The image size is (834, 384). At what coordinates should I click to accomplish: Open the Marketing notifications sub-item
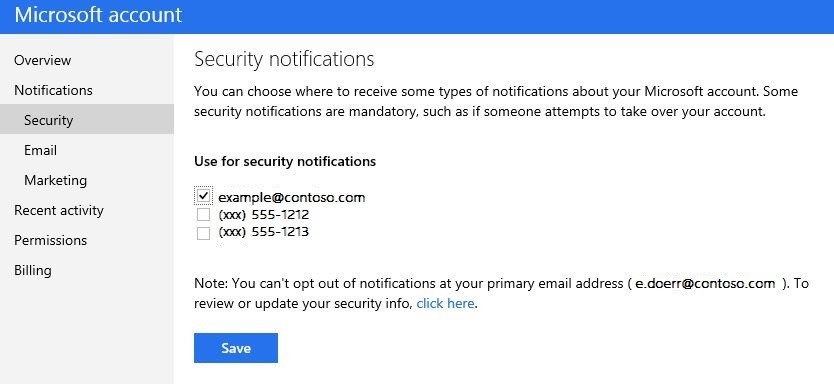tap(55, 180)
